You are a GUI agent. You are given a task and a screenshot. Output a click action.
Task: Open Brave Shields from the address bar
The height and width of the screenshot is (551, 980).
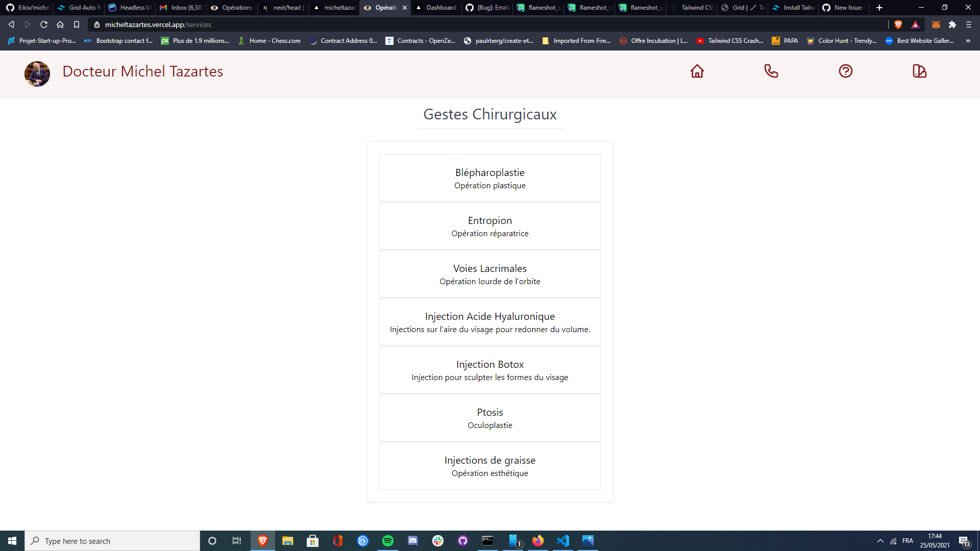(899, 24)
